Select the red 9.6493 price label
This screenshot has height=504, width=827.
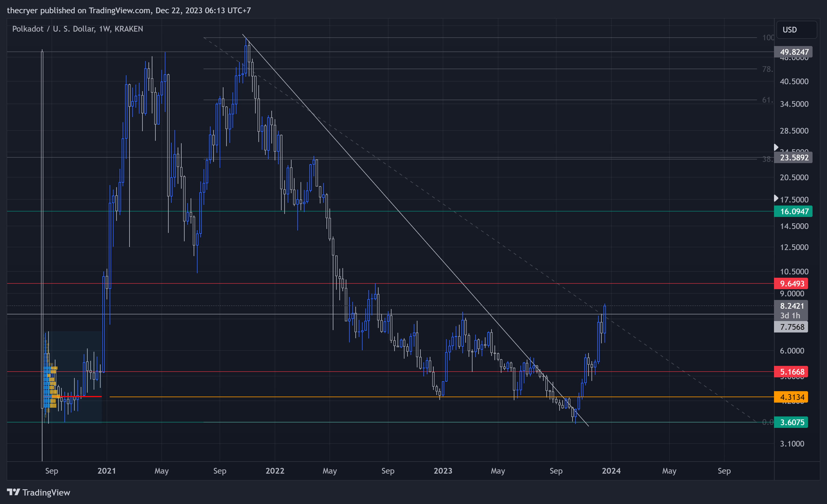click(791, 283)
